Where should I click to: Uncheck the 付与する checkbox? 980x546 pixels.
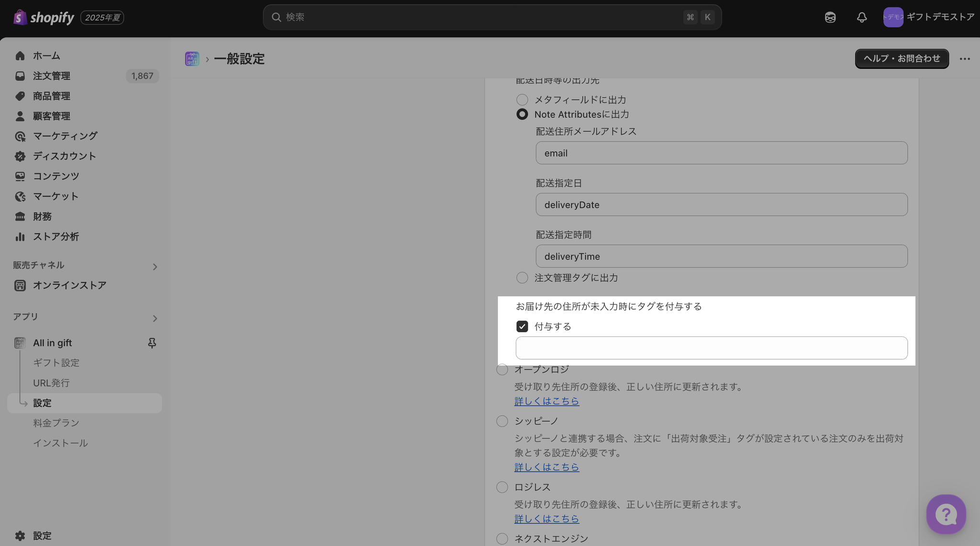tap(522, 326)
